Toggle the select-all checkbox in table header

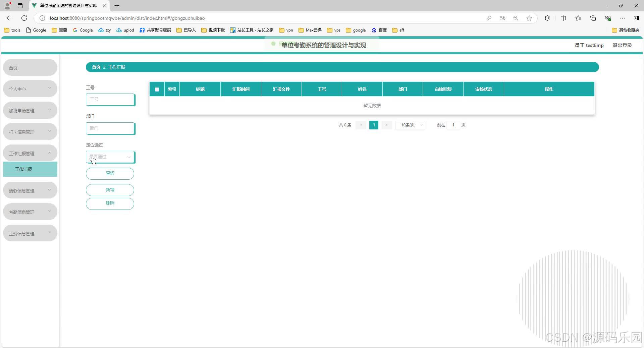point(157,90)
